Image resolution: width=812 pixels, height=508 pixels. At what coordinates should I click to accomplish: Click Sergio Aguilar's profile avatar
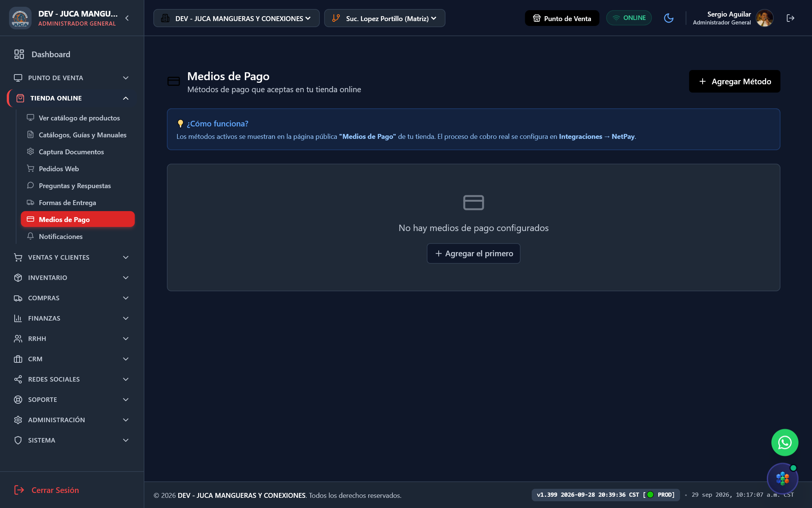pos(764,18)
